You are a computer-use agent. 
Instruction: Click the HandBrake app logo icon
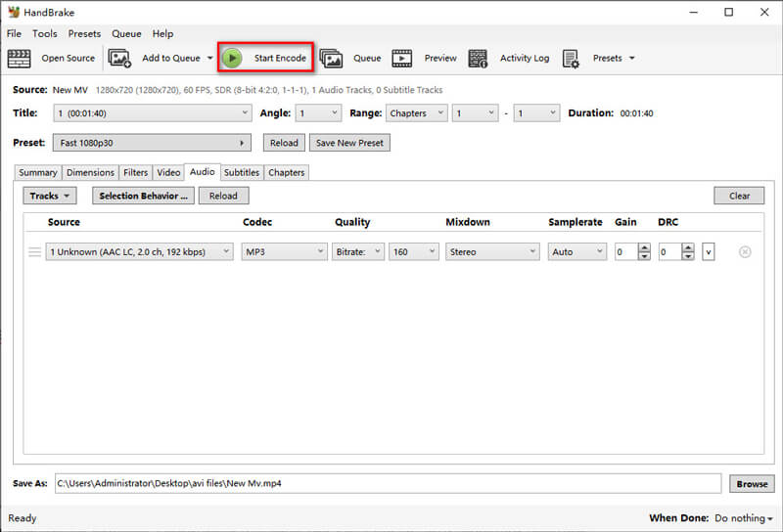point(14,12)
